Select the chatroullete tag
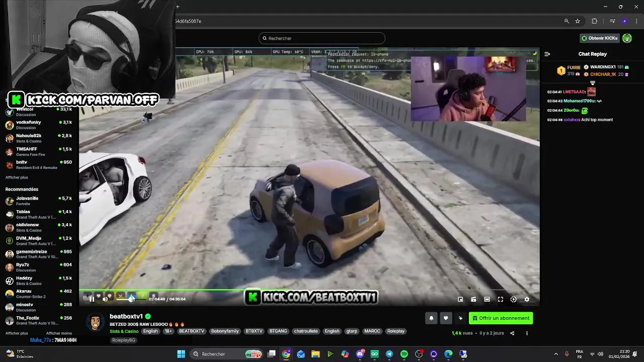This screenshot has width=644, height=362. [306, 331]
